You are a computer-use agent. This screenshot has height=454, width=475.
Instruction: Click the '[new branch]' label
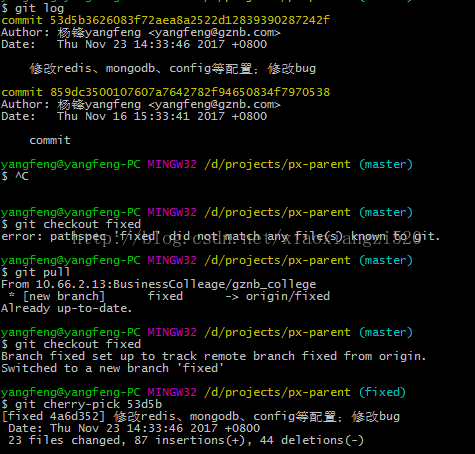click(64, 296)
